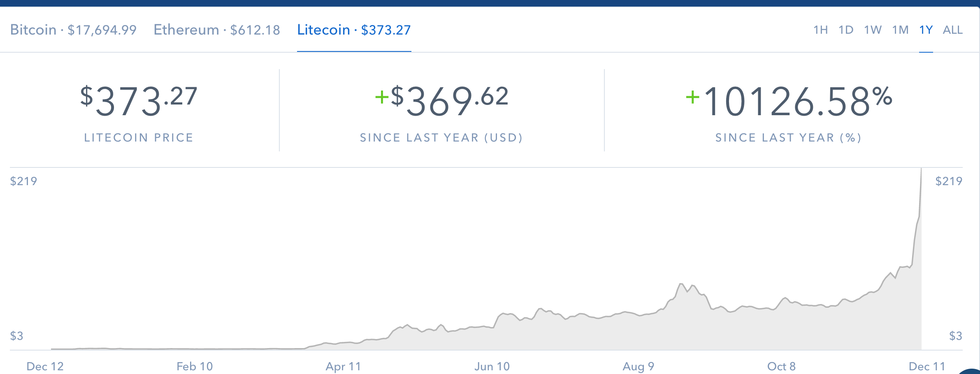Set chart range to 1H

coord(820,30)
